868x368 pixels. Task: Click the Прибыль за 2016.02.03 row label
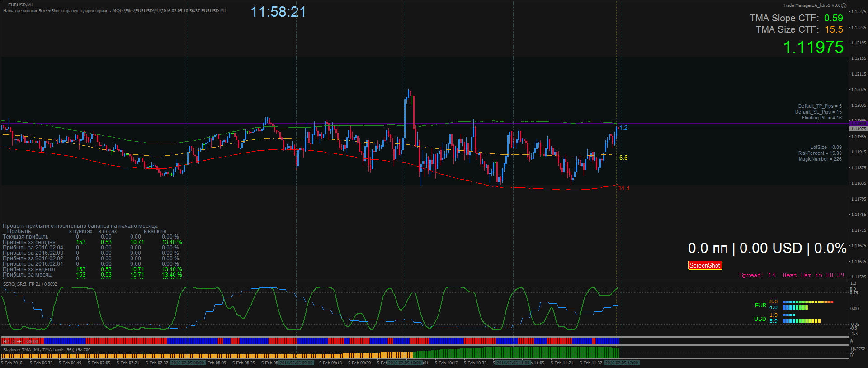pyautogui.click(x=33, y=253)
